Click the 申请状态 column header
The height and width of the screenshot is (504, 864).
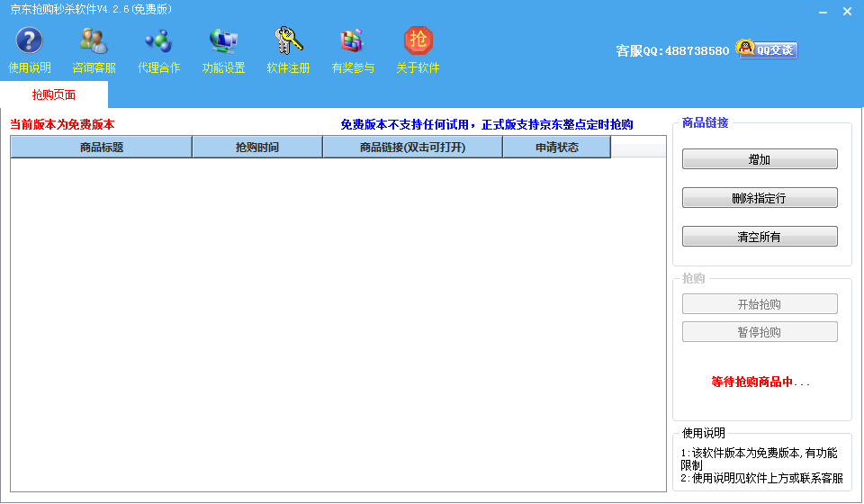point(557,148)
